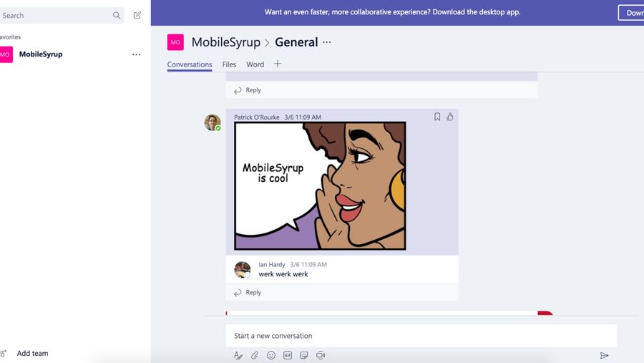
Task: Open the emoji picker
Action: 271,355
